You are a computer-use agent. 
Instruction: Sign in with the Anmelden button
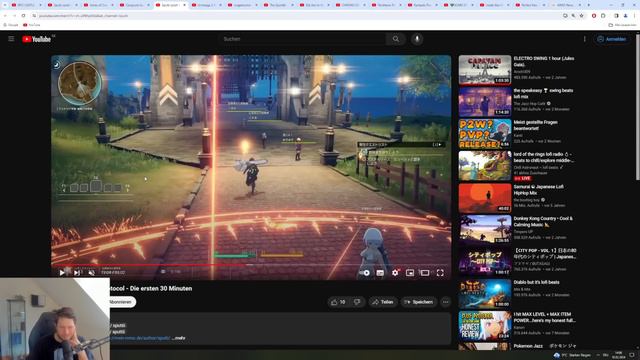coord(612,39)
